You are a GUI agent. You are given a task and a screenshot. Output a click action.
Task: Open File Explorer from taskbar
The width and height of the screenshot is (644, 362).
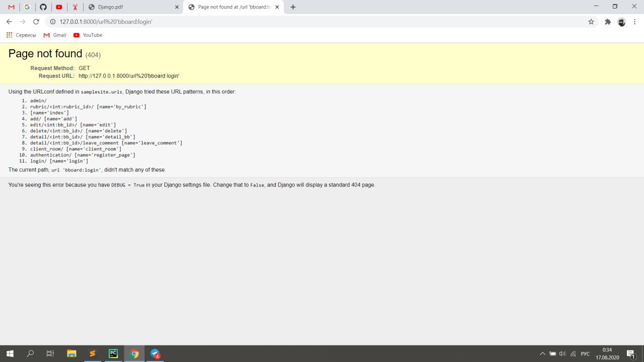click(71, 353)
